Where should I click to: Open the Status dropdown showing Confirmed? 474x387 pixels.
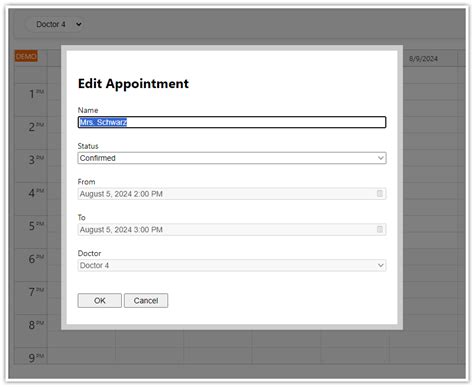232,158
